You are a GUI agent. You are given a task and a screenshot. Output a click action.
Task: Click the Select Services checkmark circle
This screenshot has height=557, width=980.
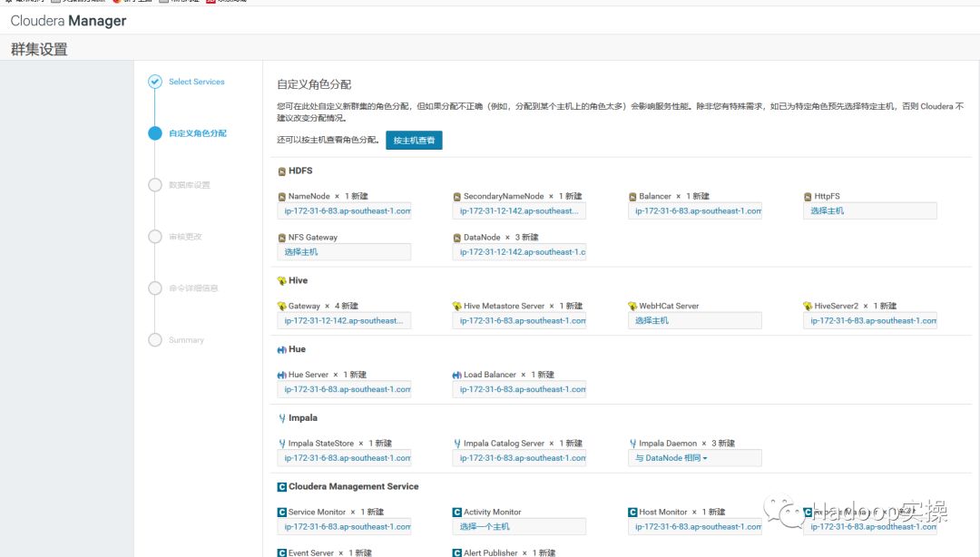[x=155, y=82]
